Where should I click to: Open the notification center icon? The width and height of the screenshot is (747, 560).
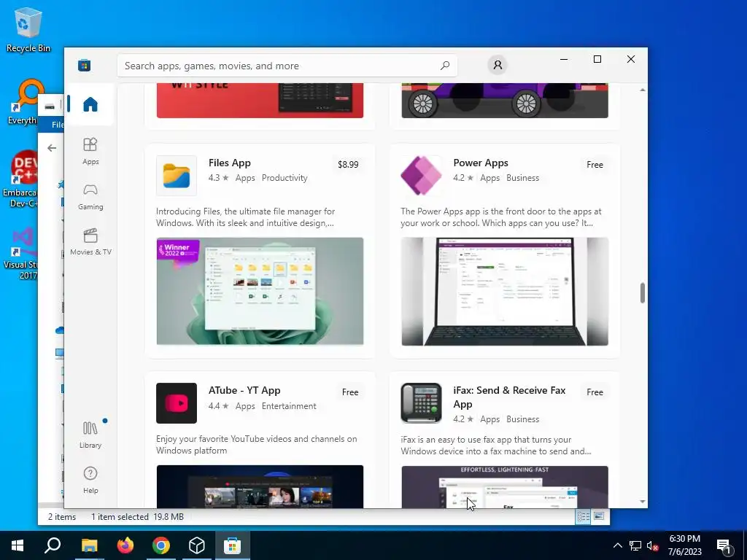pyautogui.click(x=724, y=545)
